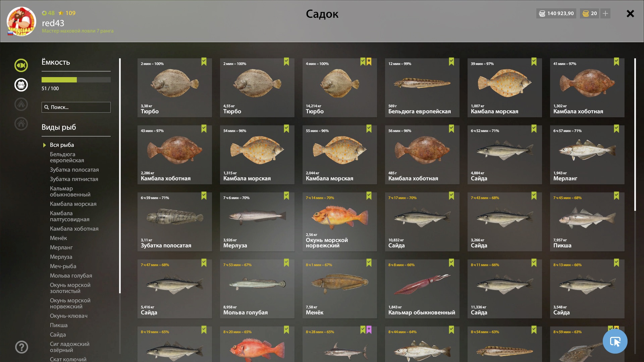This screenshot has height=362, width=644.
Task: Select Зубатка полосатая in fish types list
Action: (x=74, y=170)
